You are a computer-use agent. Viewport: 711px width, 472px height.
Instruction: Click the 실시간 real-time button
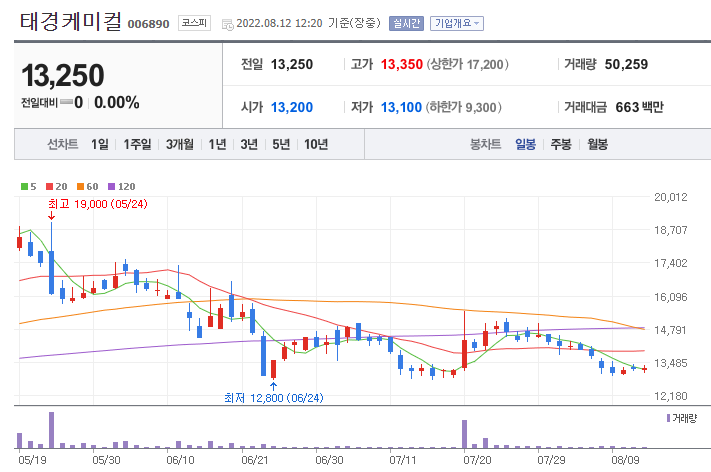click(406, 23)
